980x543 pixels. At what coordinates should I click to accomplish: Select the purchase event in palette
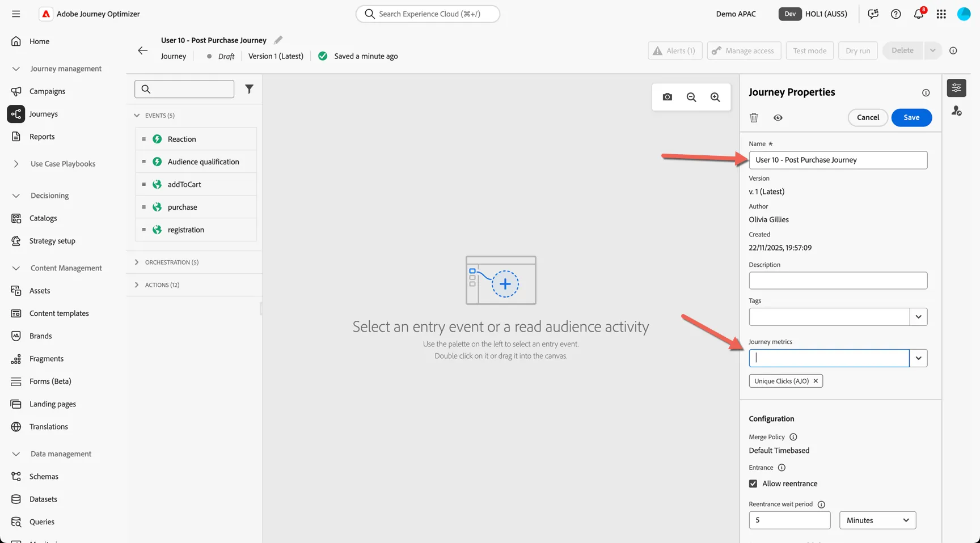196,207
